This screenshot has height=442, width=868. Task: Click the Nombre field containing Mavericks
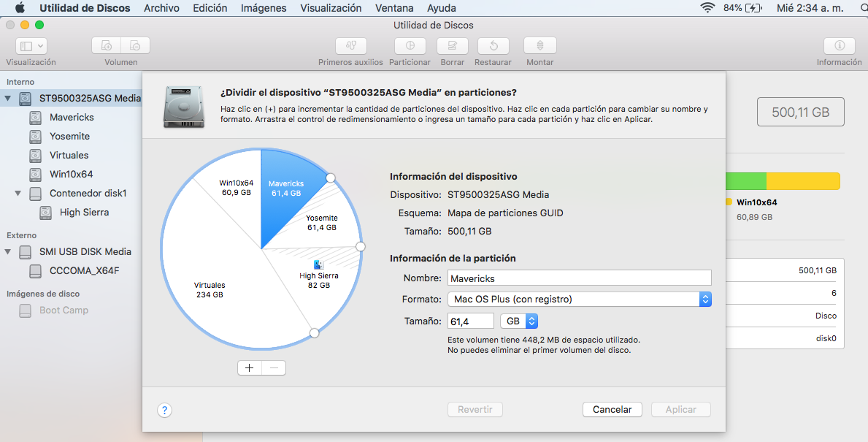click(579, 278)
